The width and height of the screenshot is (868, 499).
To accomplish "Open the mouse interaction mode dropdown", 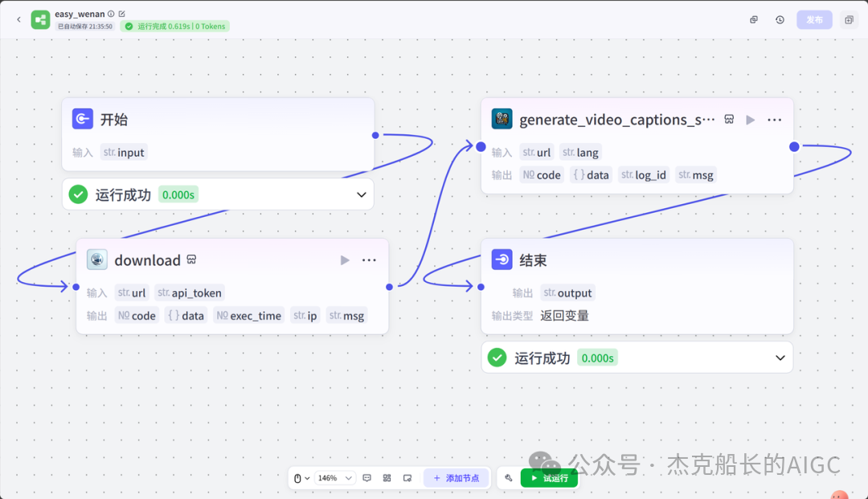I will (301, 478).
